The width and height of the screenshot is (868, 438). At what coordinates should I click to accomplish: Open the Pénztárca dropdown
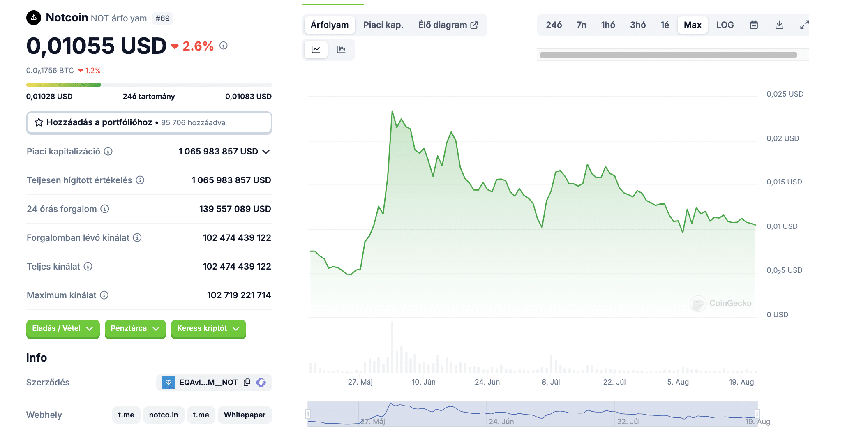135,329
